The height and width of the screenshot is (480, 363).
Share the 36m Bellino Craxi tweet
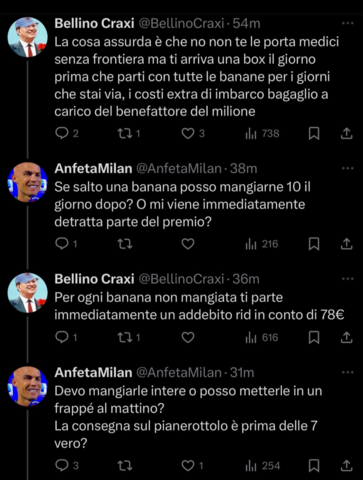[347, 337]
